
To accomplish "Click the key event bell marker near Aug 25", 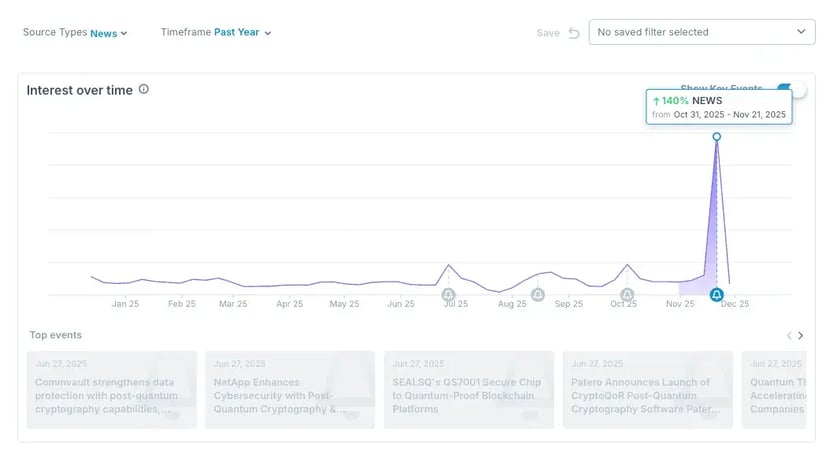I will coord(538,295).
